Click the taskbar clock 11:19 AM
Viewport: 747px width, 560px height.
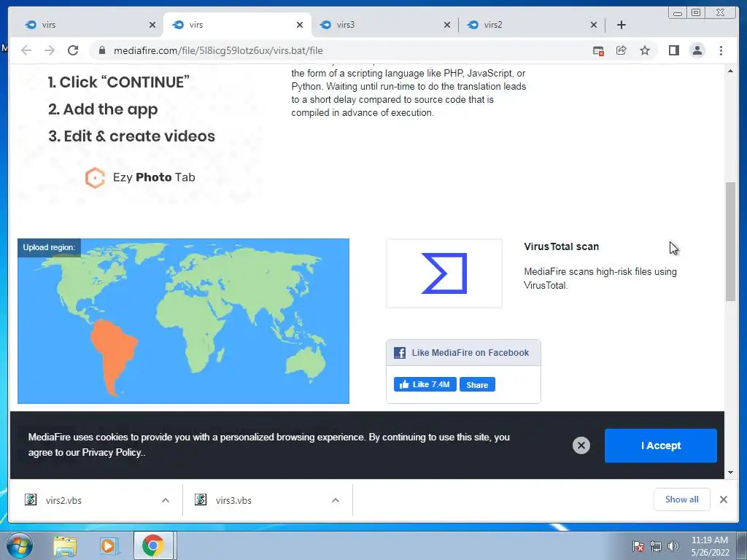point(710,546)
